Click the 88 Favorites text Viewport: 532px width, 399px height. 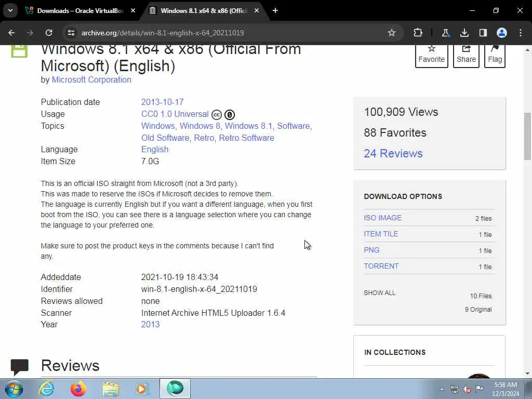tap(395, 132)
